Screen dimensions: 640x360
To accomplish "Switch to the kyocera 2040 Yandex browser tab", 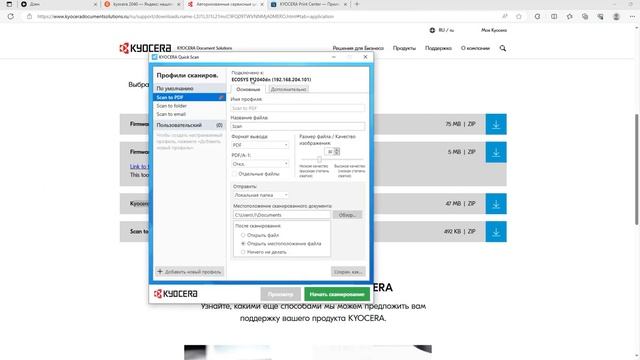I will (141, 4).
